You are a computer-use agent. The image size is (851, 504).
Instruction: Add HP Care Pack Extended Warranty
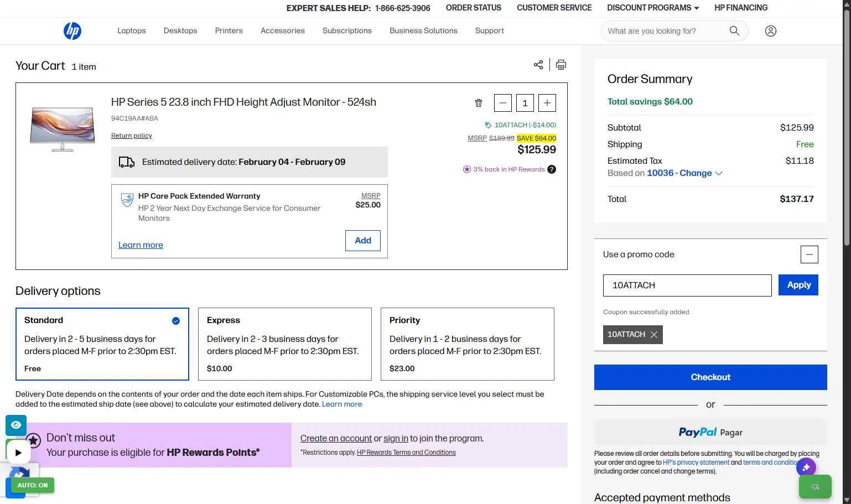pyautogui.click(x=363, y=241)
